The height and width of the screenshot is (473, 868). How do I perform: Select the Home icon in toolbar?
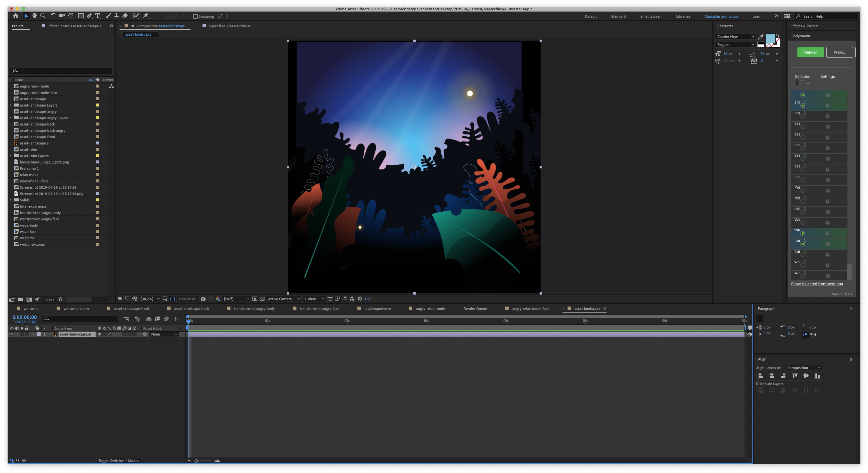tap(16, 16)
